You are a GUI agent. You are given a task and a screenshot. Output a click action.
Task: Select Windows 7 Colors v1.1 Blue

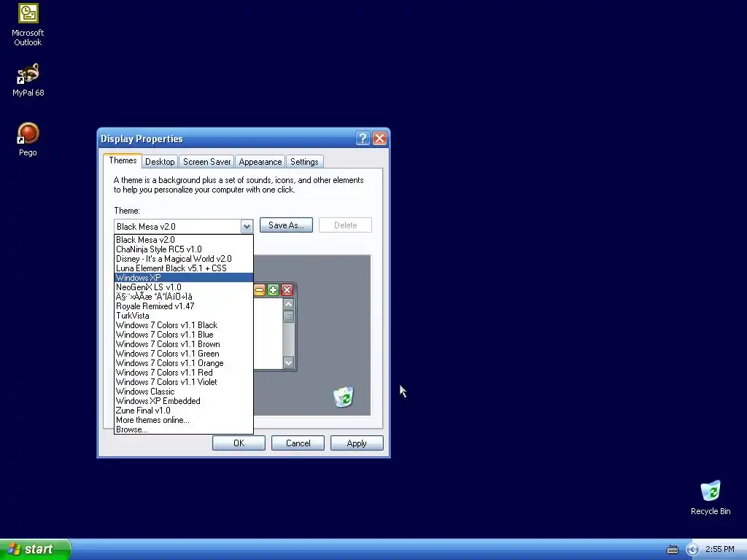[183, 335]
